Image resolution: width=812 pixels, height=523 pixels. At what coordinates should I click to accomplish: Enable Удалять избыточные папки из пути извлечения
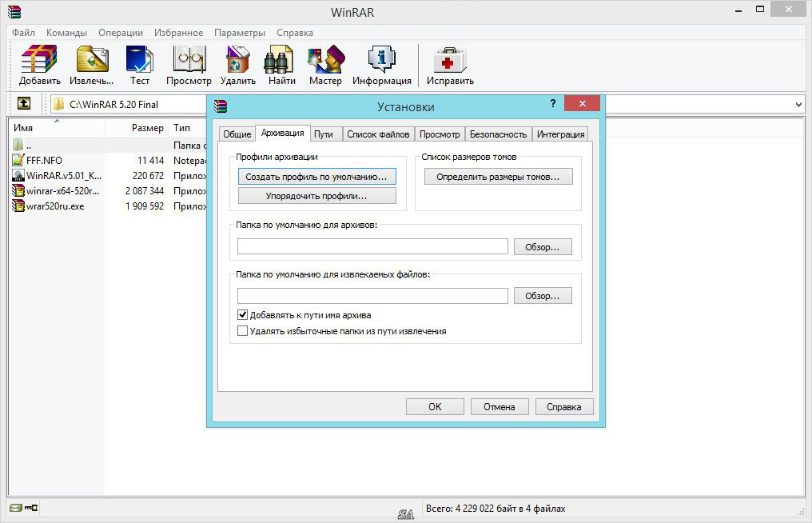coord(242,331)
